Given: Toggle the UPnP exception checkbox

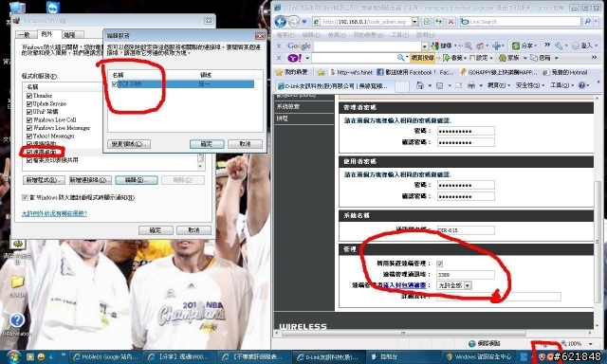Looking at the screenshot, I should (x=29, y=112).
